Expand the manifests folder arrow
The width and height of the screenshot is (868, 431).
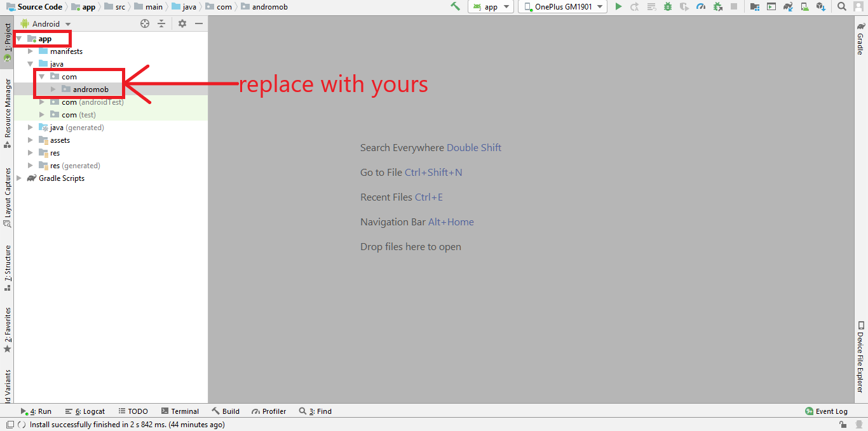(30, 51)
